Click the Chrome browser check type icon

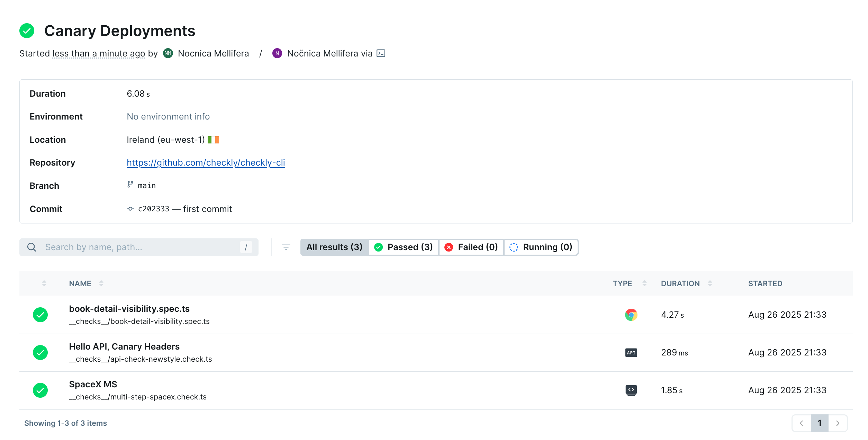point(631,315)
